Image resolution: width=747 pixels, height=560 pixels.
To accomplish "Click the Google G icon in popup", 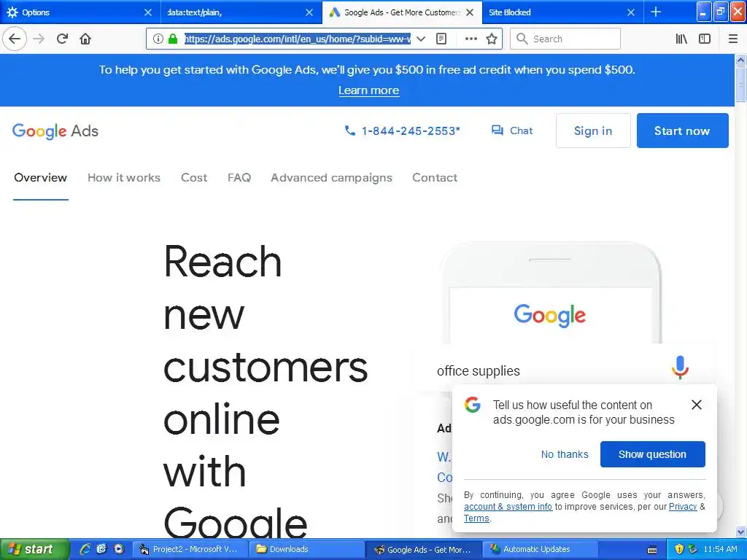I will 473,404.
